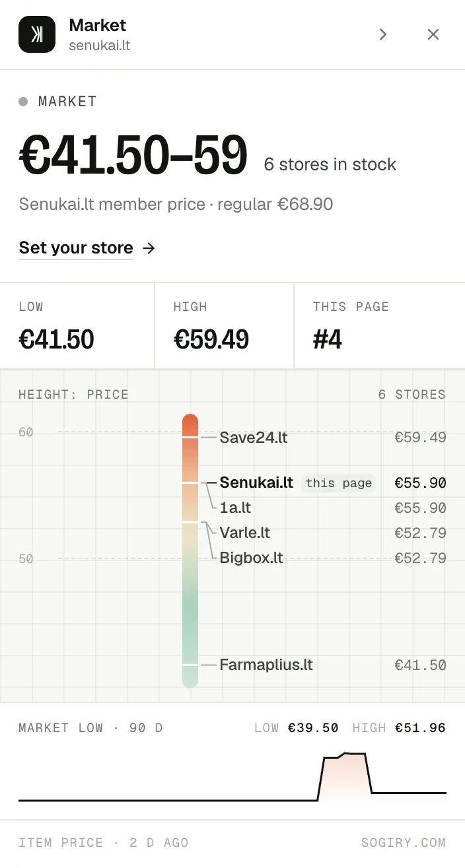This screenshot has height=868, width=465.
Task: Close the Market panel
Action: [x=433, y=34]
